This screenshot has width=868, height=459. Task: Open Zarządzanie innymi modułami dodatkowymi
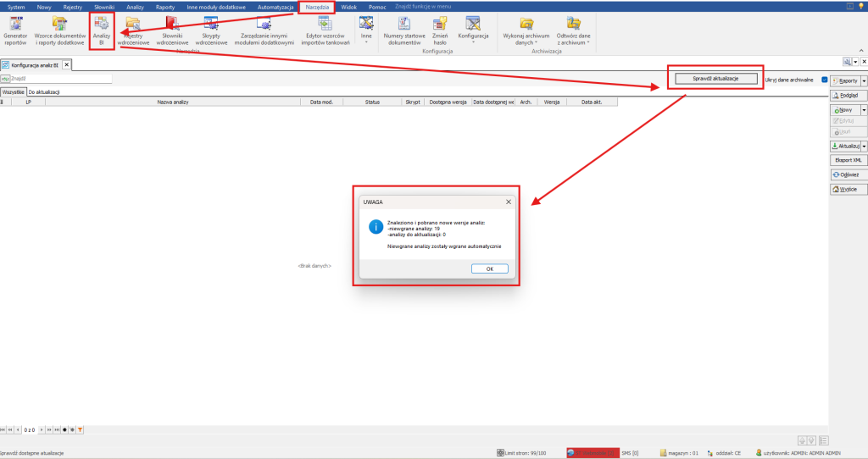(x=264, y=31)
